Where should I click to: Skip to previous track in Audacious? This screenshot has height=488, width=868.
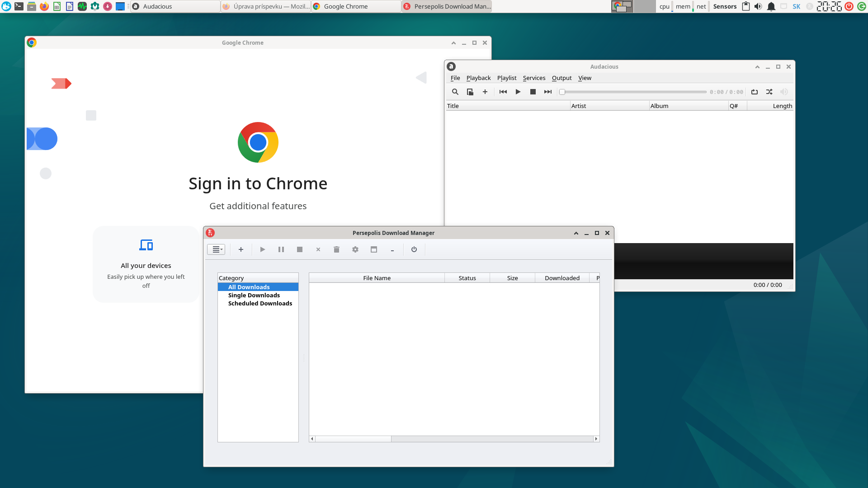point(503,92)
